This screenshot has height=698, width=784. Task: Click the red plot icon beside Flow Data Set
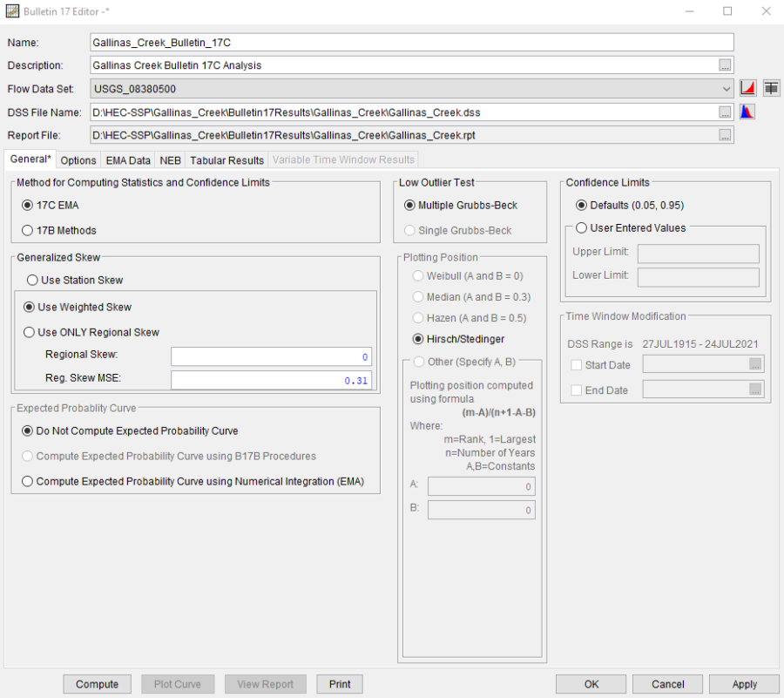[747, 88]
